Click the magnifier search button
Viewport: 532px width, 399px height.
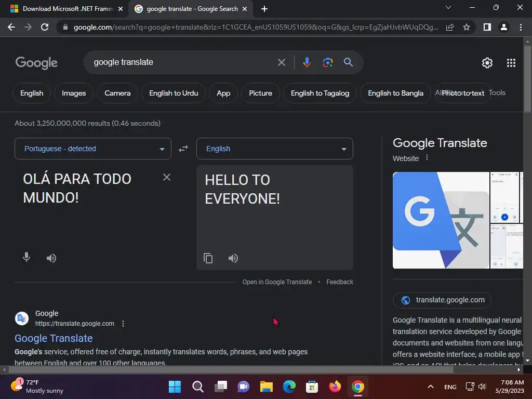tap(348, 62)
